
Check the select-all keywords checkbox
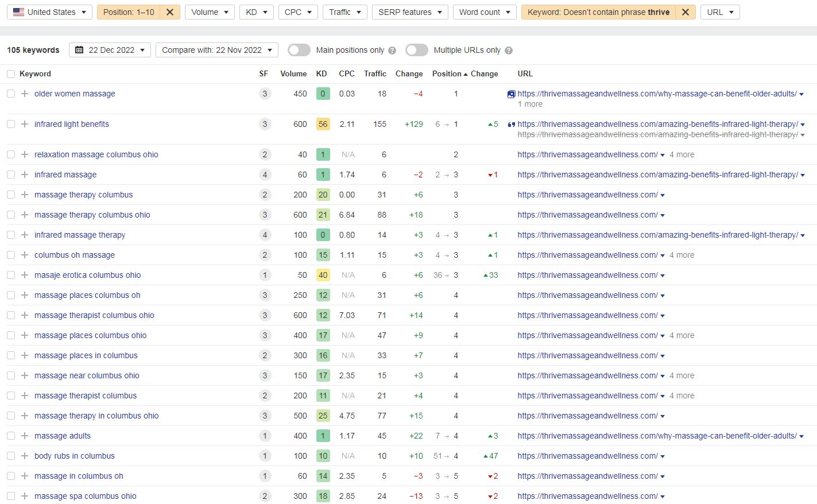11,74
